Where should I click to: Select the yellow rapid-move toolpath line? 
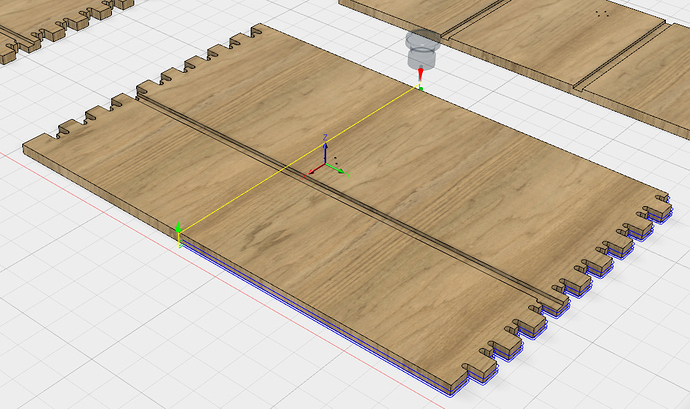299,160
